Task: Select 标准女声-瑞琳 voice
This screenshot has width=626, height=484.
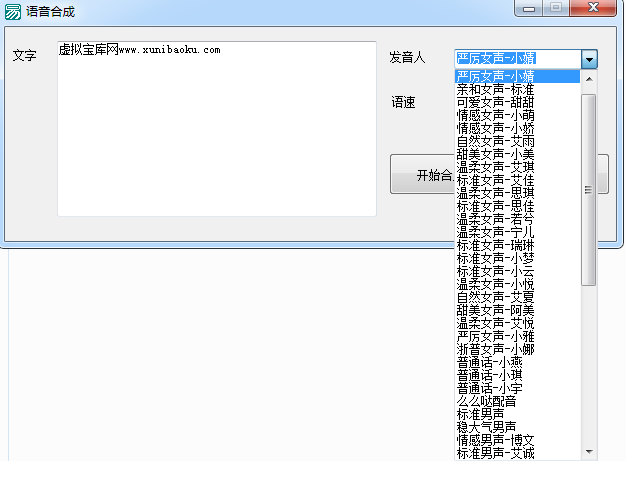Action: point(517,245)
